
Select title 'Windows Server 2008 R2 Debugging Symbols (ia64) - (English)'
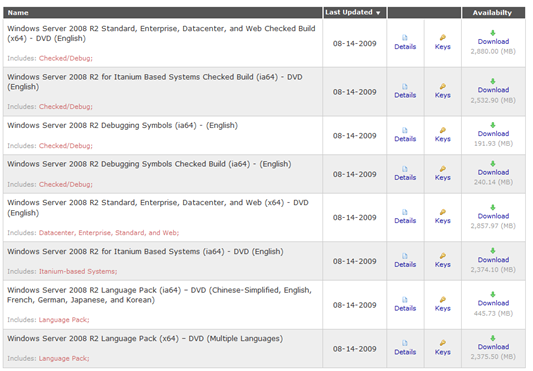pyautogui.click(x=122, y=126)
